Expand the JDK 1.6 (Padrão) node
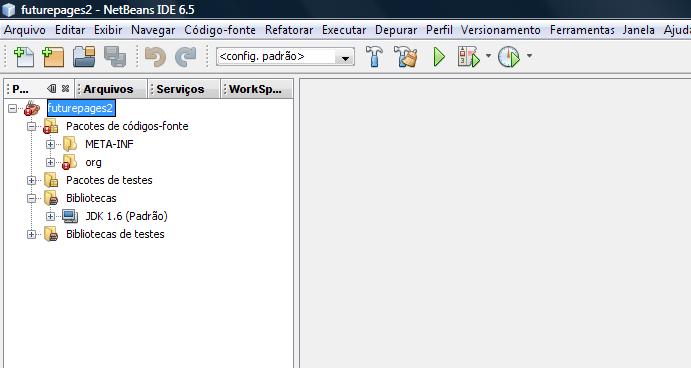The image size is (691, 368). [50, 216]
